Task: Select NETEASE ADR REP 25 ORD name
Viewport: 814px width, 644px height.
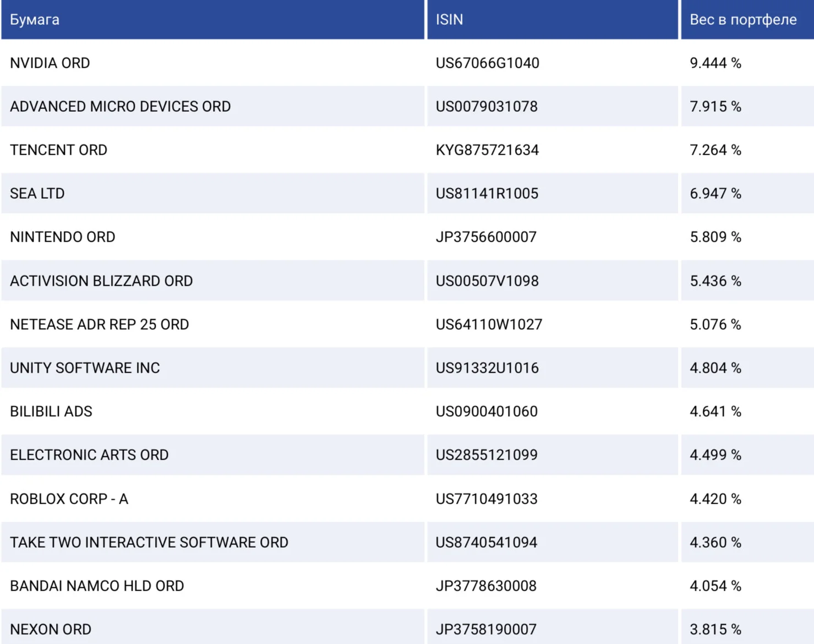Action: pyautogui.click(x=100, y=325)
